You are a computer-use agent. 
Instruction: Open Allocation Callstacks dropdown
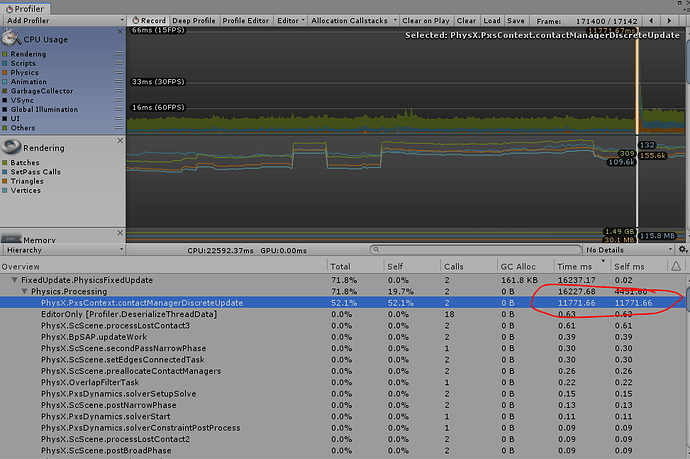pos(353,21)
